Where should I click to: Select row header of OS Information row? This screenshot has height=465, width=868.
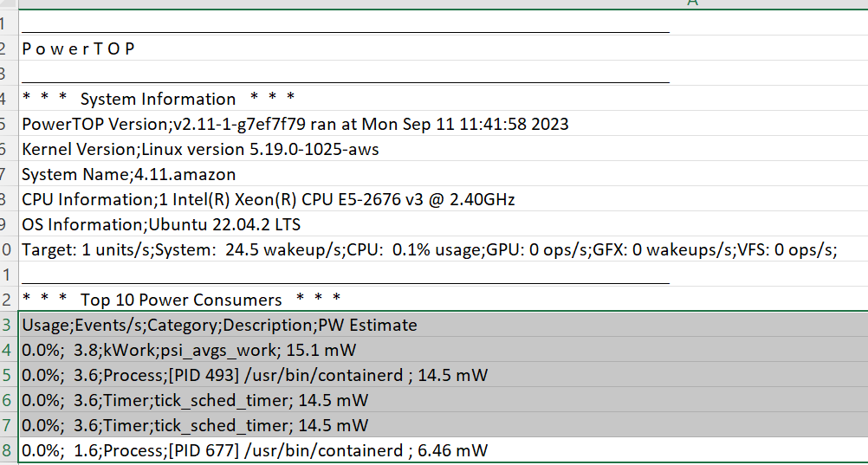click(7, 224)
